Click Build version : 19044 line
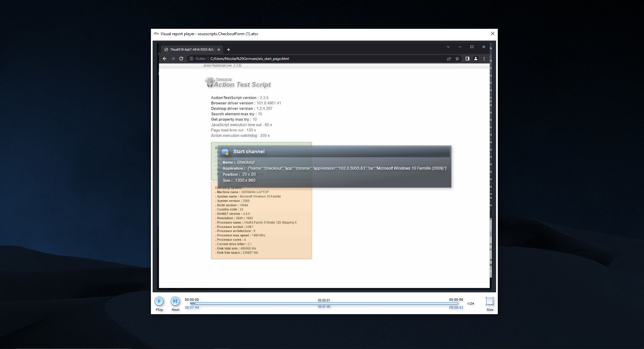This screenshot has height=349, width=644. (x=231, y=205)
